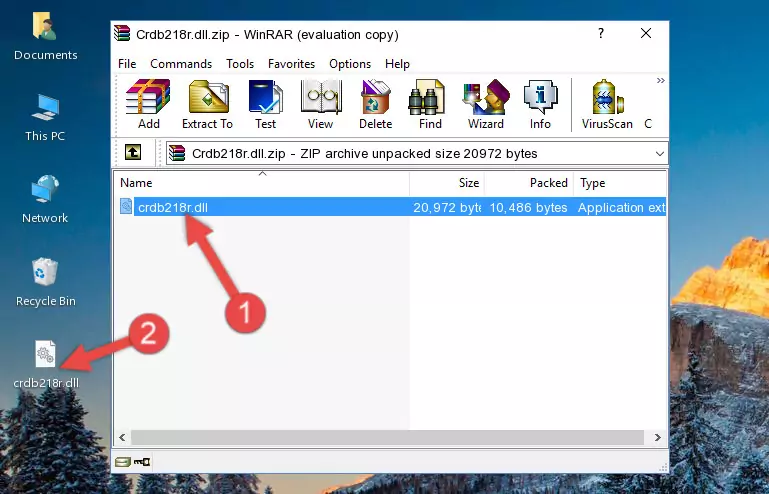Click the horizontal scrollbar track
The height and width of the screenshot is (494, 769).
pyautogui.click(x=387, y=438)
